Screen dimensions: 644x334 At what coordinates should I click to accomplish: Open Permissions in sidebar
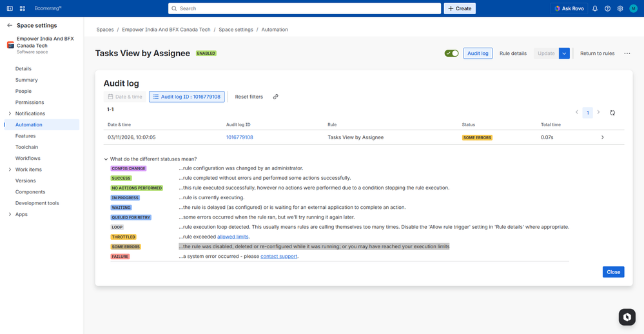coord(30,103)
